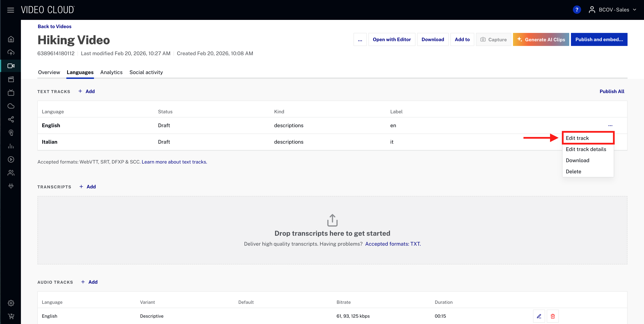Click the Learn more about text tracks link
644x324 pixels.
(174, 162)
